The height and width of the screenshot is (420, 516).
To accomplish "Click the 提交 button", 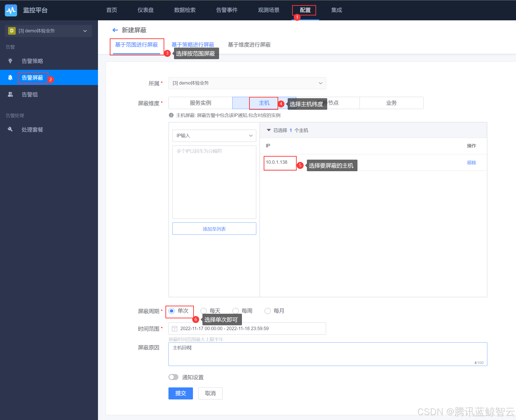I will pos(180,393).
